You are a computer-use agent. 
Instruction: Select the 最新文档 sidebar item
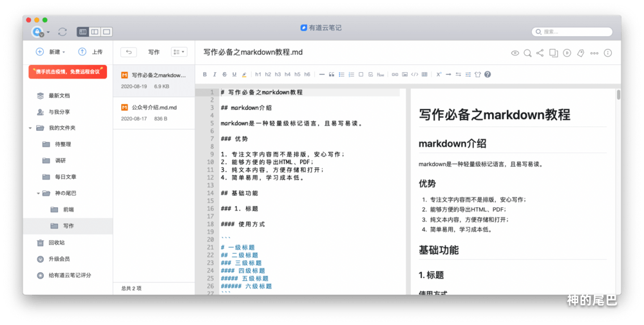[58, 96]
